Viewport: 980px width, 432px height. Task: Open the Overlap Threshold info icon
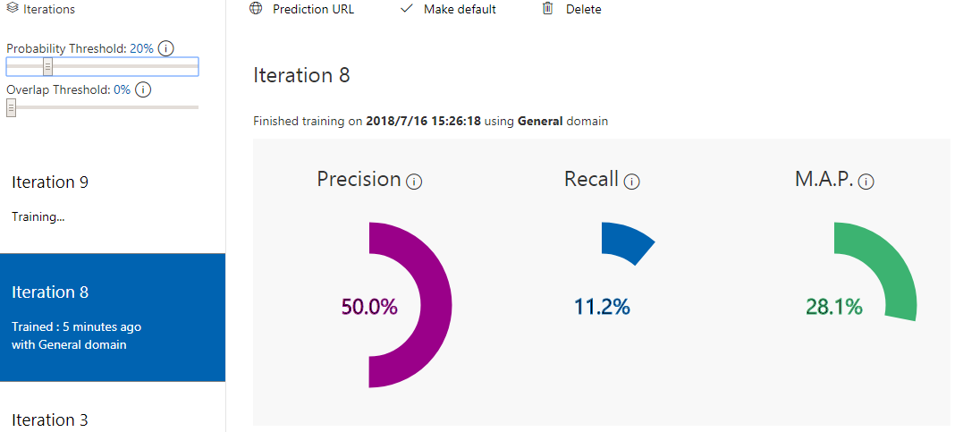[x=143, y=89]
